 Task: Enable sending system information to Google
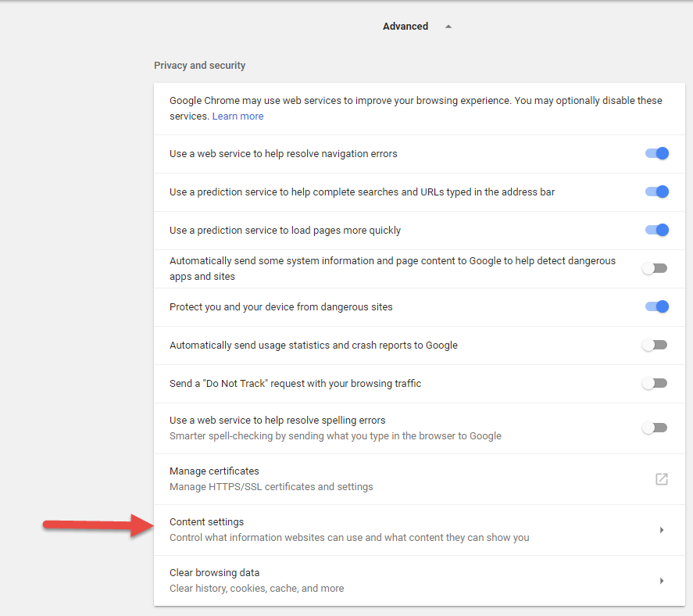[655, 268]
